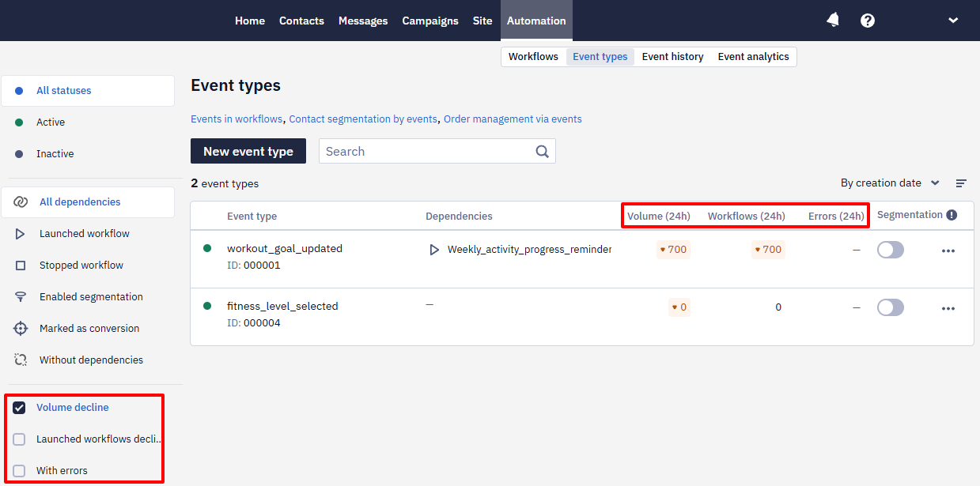Screen dimensions: 980x486
Task: Open Contacts in top navigation
Action: pyautogui.click(x=301, y=21)
